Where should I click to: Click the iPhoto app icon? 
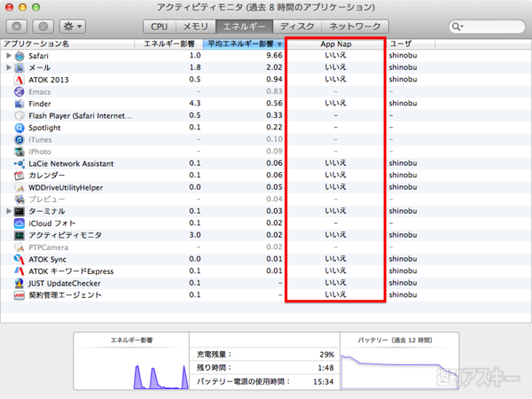tap(20, 152)
